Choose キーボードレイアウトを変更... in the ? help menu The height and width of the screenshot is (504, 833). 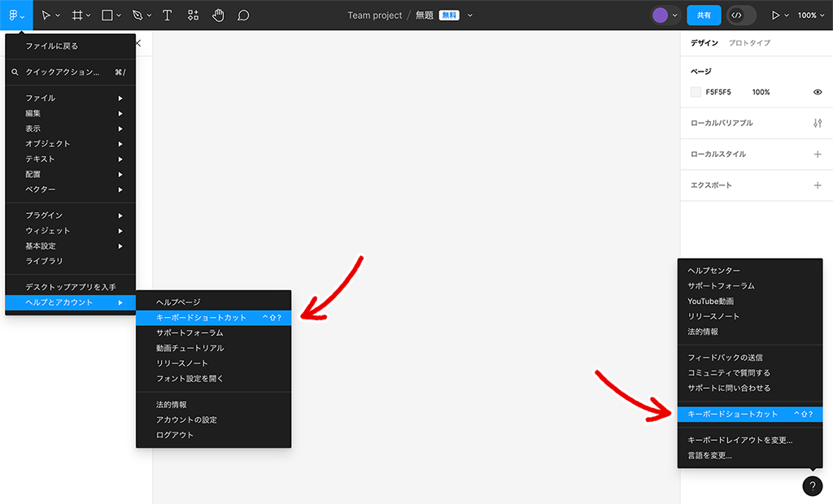(749, 441)
